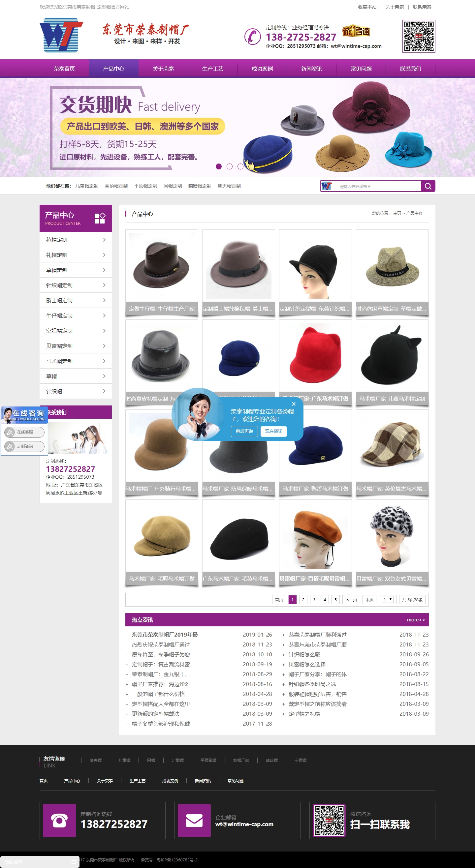This screenshot has width=475, height=868.
Task: Click the header QR code image
Action: point(418,36)
